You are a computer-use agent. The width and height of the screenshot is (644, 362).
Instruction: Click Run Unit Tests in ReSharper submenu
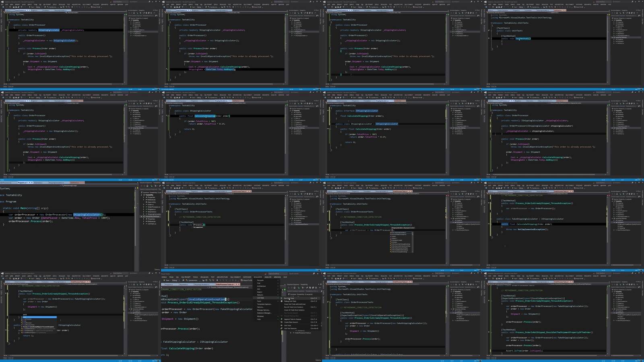(x=290, y=298)
